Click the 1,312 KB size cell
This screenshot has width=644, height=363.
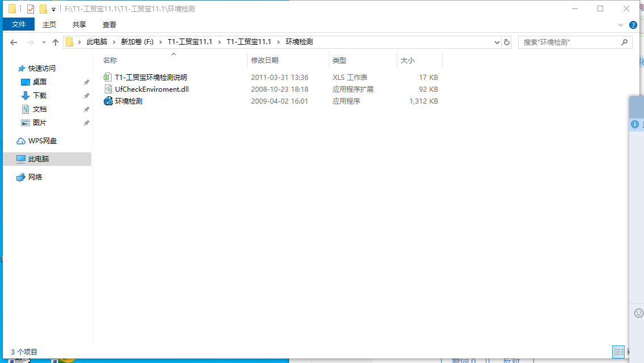[x=423, y=101]
